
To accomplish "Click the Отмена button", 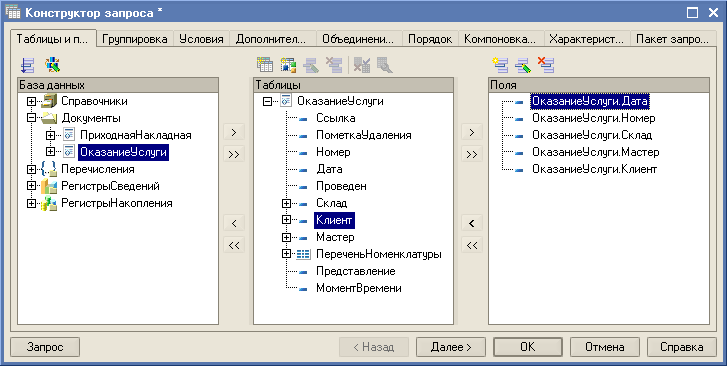I will (x=605, y=347).
